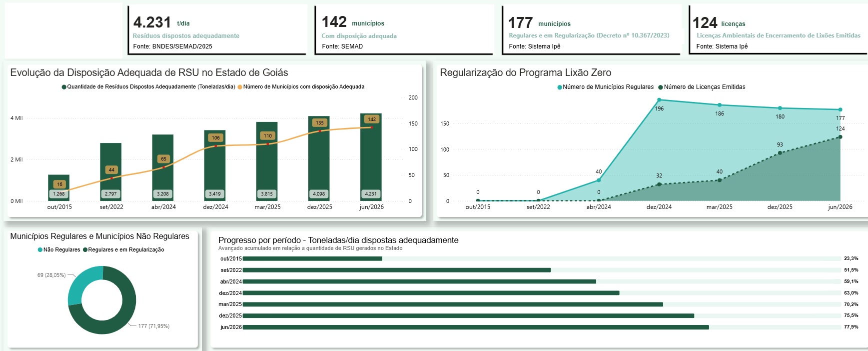Image resolution: width=868 pixels, height=351 pixels.
Task: Click the orange '135' line data label
Action: coord(320,123)
